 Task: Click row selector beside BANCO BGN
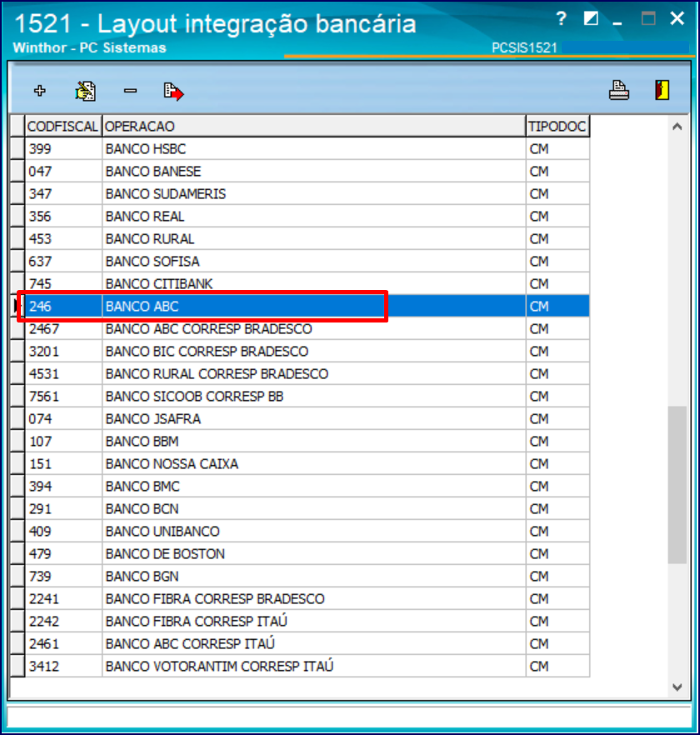[x=17, y=577]
